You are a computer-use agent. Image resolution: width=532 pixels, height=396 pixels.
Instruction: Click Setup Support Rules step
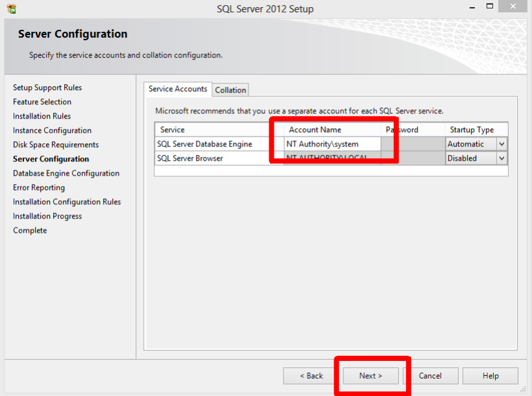[x=47, y=87]
